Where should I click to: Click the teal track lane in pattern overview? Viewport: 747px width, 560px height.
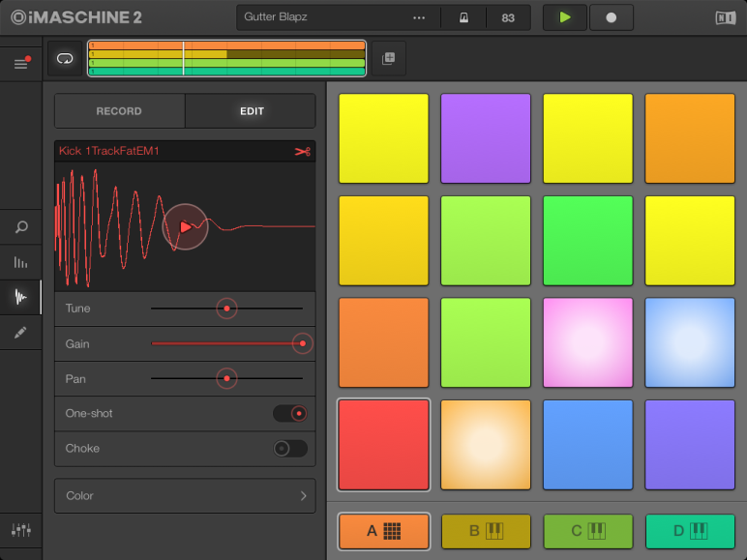coord(226,72)
